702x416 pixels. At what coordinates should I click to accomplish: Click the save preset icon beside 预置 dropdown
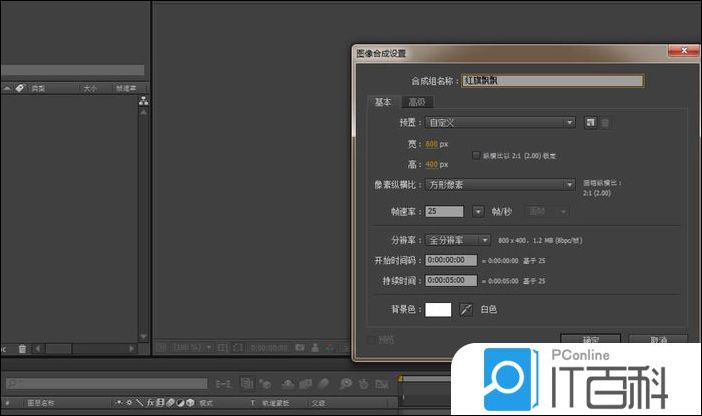(x=590, y=122)
